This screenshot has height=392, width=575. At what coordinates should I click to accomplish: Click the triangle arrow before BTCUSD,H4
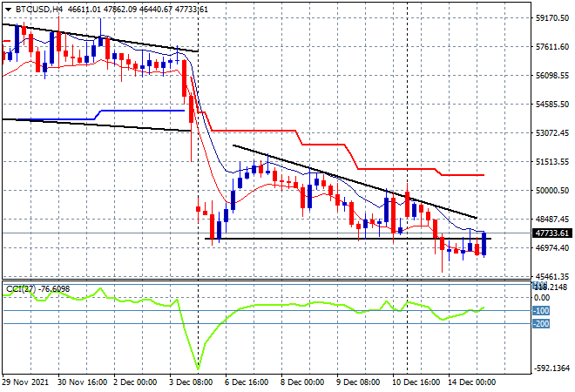(x=8, y=10)
